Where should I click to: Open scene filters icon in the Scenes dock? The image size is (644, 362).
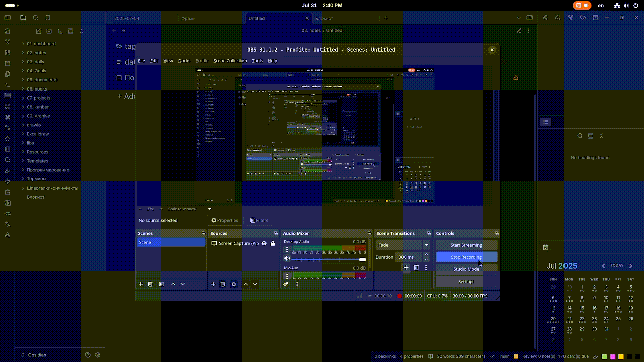pos(162,284)
